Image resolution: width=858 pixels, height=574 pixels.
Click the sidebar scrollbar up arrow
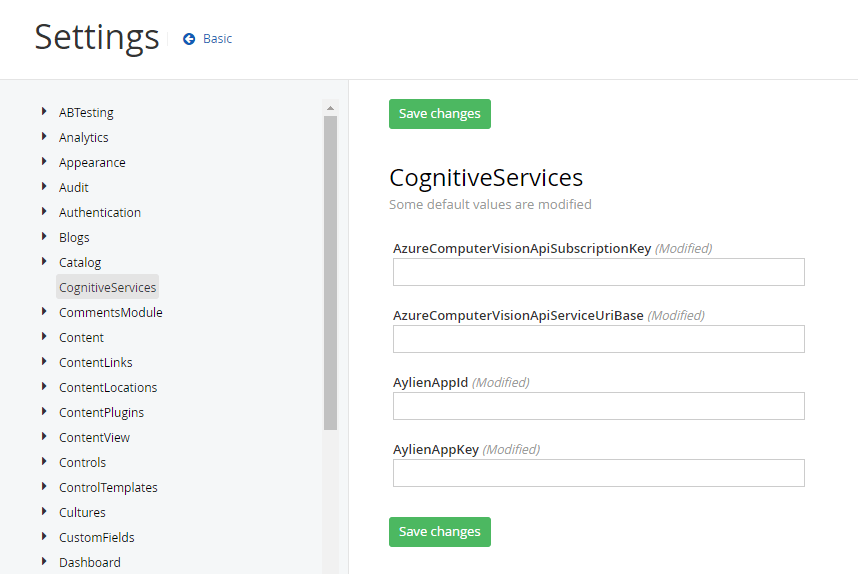coord(330,108)
